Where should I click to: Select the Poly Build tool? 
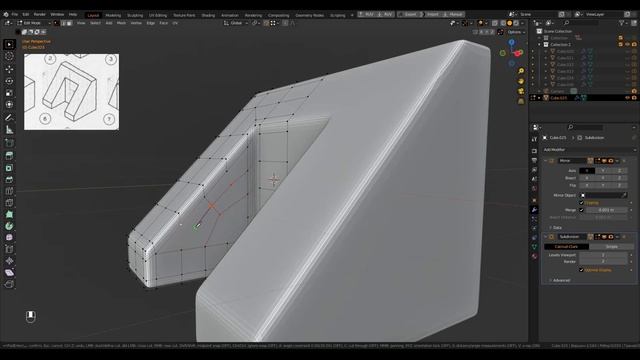9,214
